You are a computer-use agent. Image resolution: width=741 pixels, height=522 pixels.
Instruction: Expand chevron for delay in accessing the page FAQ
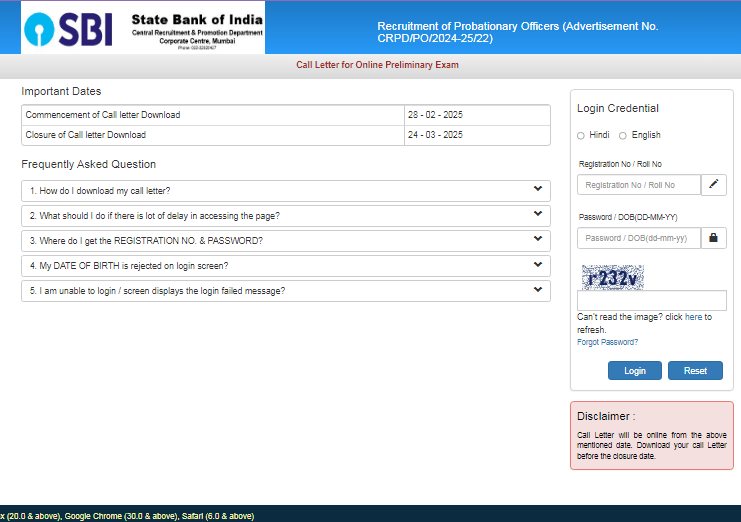coord(538,214)
